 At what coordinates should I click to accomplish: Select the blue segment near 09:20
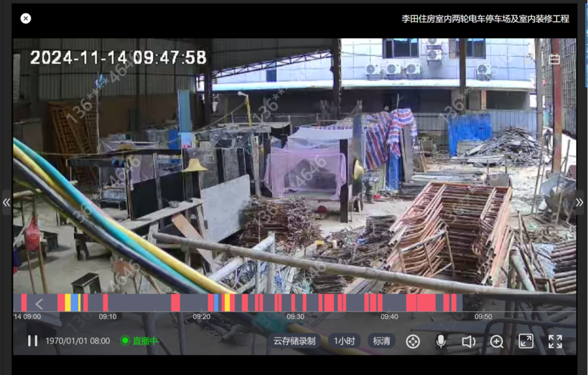(x=216, y=303)
